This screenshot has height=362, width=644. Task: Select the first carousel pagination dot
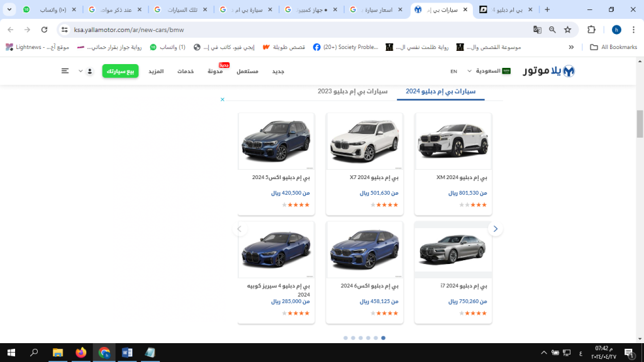(345, 338)
